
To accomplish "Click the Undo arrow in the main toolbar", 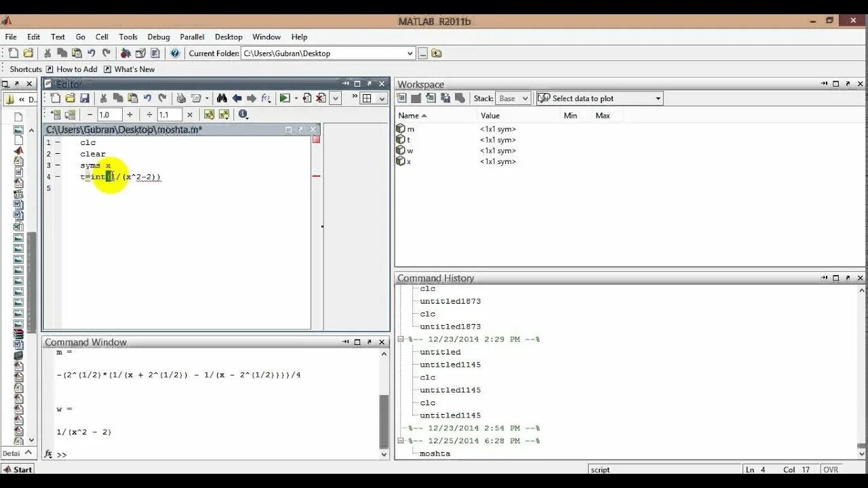I will point(92,53).
